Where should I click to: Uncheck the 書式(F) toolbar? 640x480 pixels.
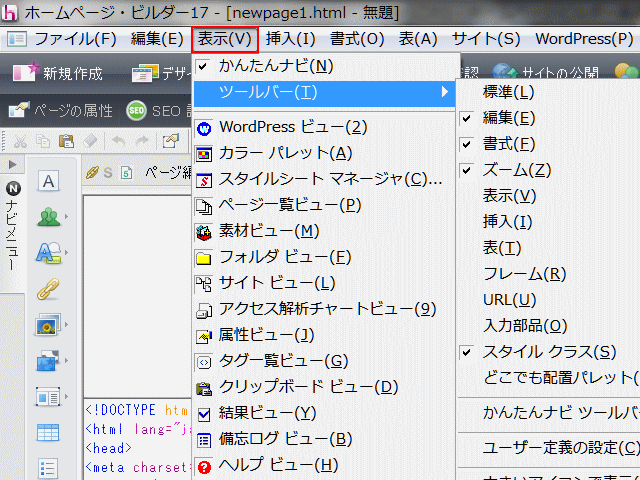549,144
